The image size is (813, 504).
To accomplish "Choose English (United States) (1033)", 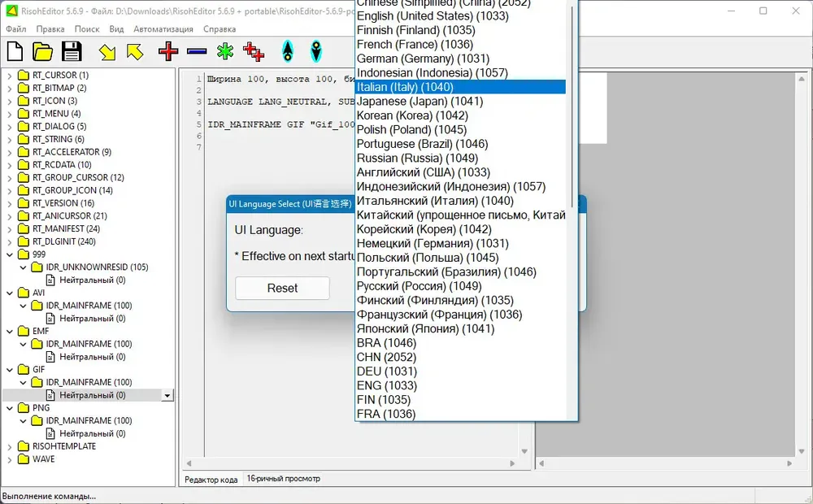I will coord(460,16).
